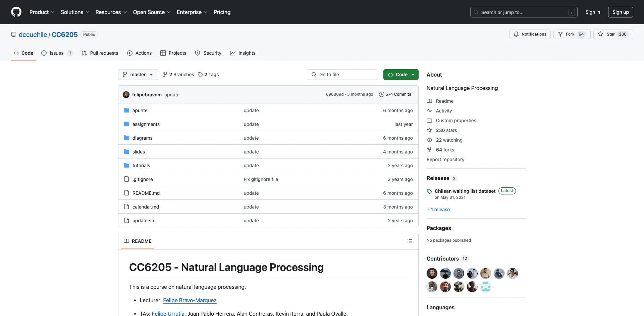Follow the Felipe Bravo-Marquez lecturer link
644x316 pixels.
pyautogui.click(x=190, y=300)
